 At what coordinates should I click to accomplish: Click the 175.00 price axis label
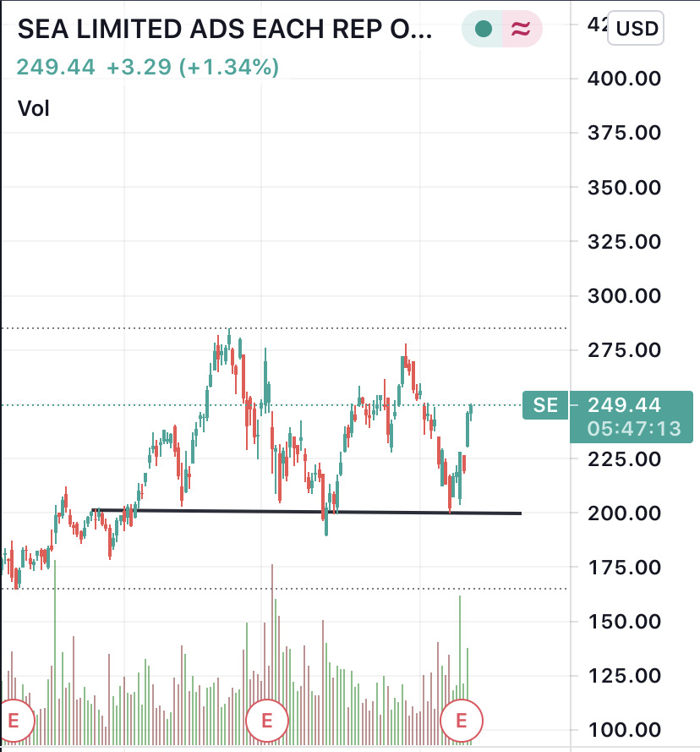(x=624, y=568)
